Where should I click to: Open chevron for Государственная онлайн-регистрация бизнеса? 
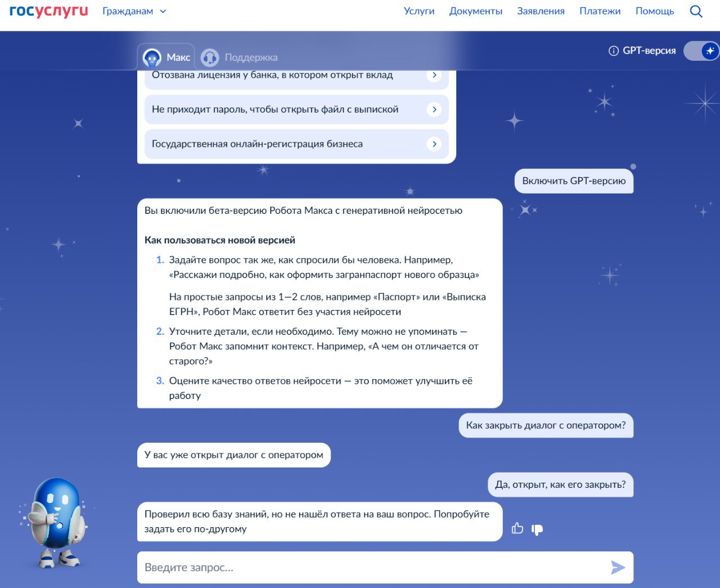point(434,144)
